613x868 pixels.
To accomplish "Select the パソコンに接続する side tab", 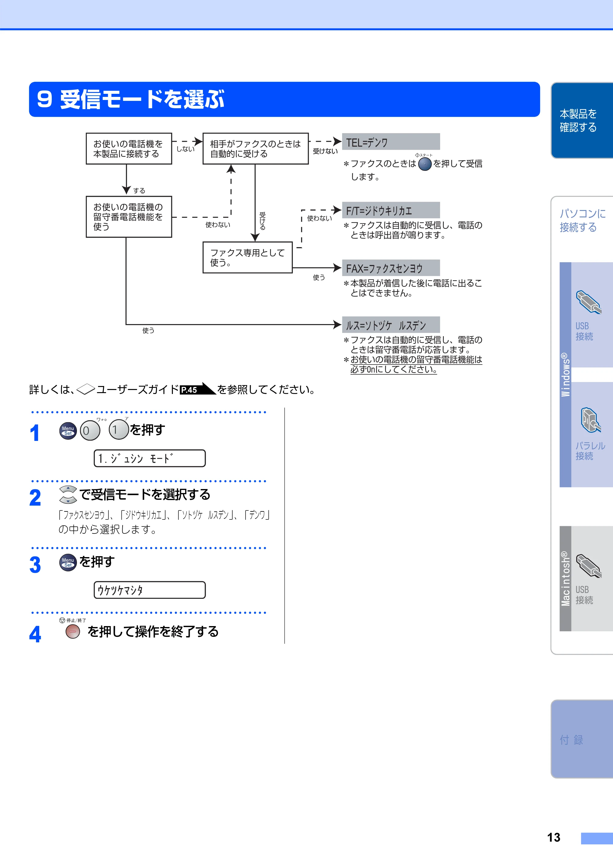I will pos(582,220).
